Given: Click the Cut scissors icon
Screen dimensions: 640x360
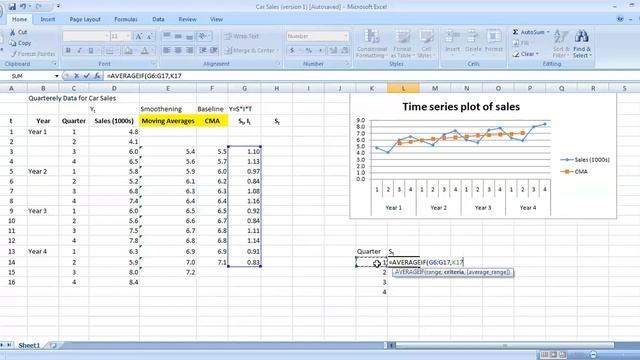Looking at the screenshot, I should coord(13,32).
